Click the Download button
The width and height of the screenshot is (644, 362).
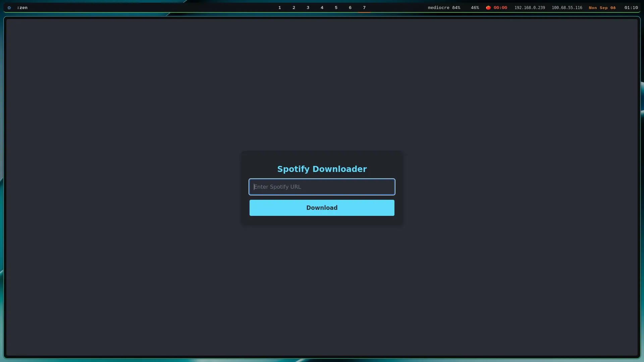click(322, 208)
